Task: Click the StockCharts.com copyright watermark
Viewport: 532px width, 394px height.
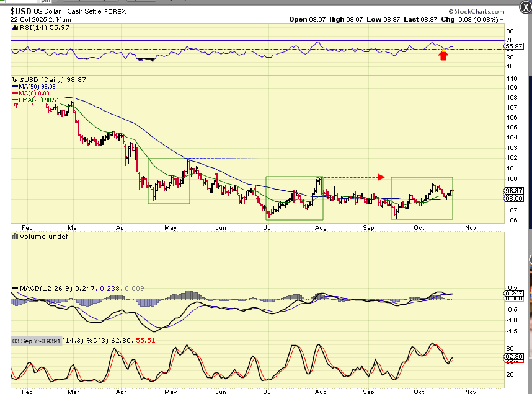Action: coord(479,11)
